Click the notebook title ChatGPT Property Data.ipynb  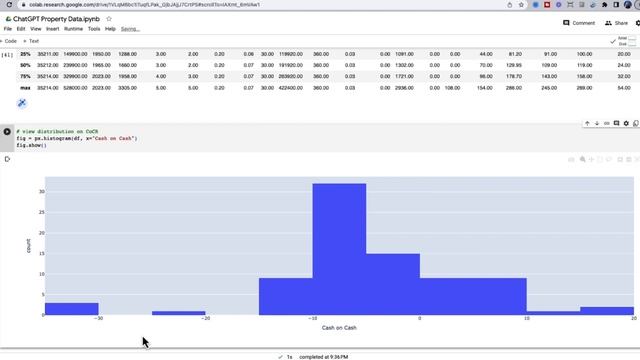56,19
